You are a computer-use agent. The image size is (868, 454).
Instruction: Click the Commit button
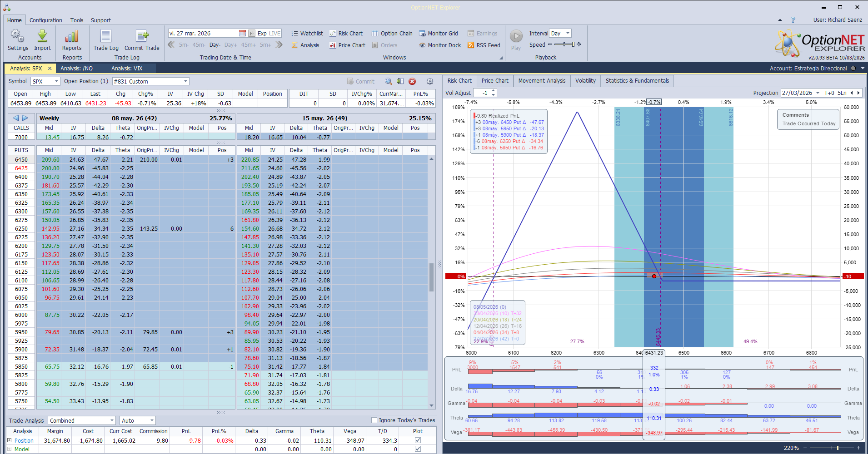pyautogui.click(x=361, y=81)
